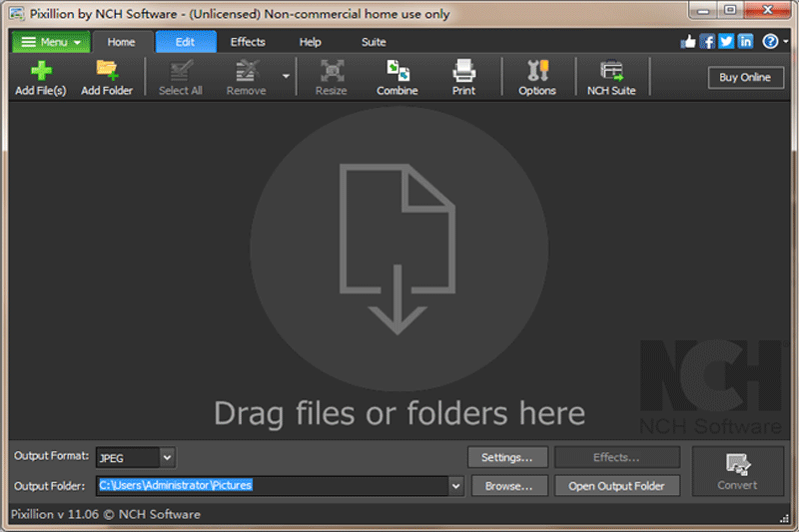Open the green Menu dropdown
Image resolution: width=799 pixels, height=532 pixels.
(x=51, y=42)
